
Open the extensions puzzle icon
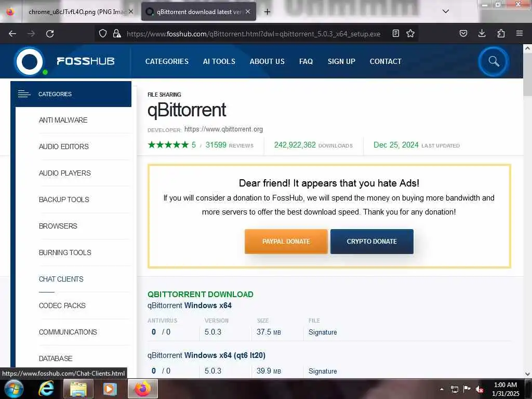pyautogui.click(x=501, y=33)
